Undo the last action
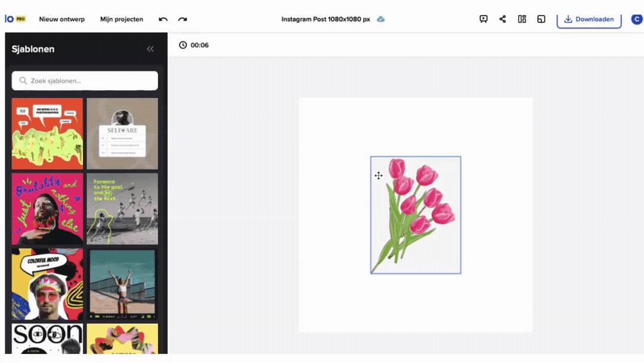 pyautogui.click(x=163, y=19)
